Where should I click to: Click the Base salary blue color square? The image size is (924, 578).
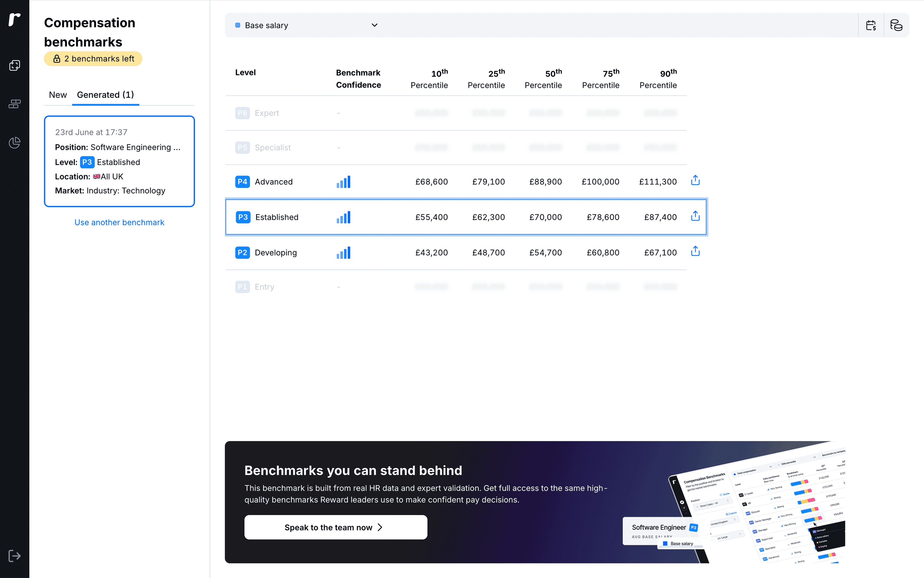click(x=237, y=25)
